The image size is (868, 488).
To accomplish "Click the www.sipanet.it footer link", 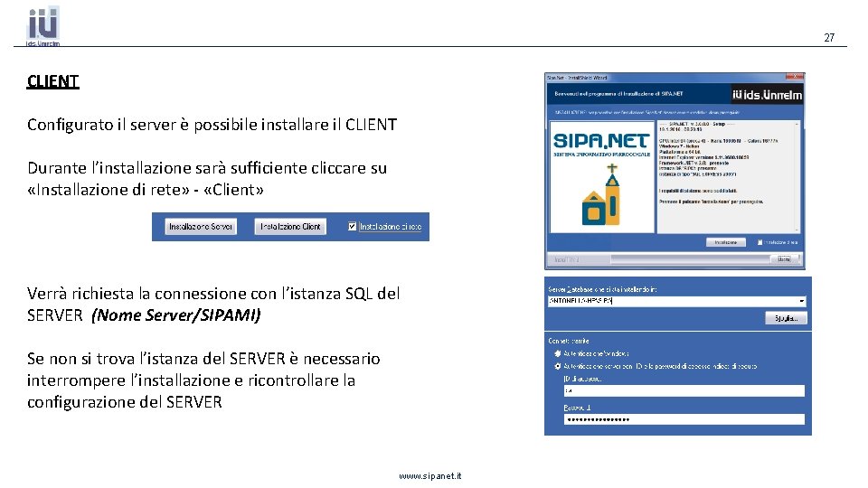I will [430, 476].
